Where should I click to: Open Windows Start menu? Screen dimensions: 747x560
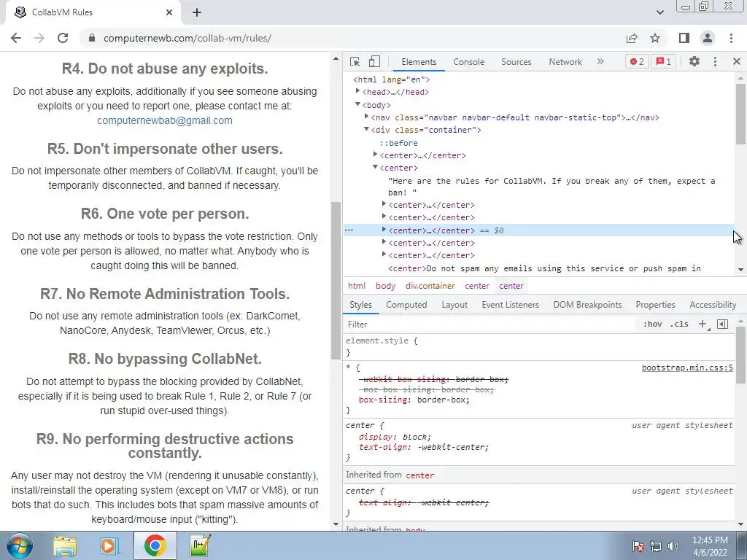click(x=19, y=546)
